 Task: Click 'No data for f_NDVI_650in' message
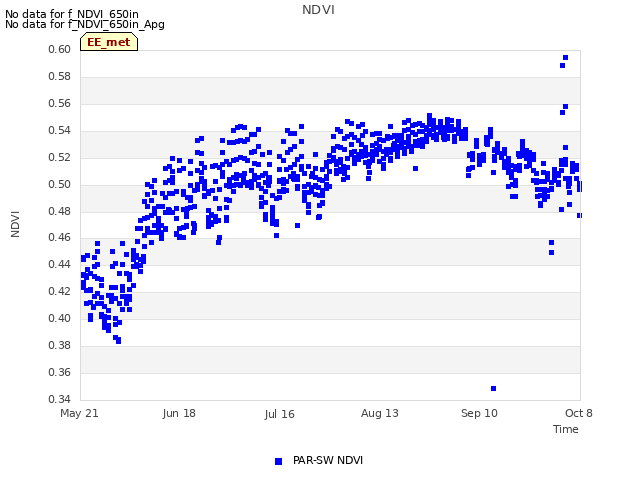(x=72, y=15)
